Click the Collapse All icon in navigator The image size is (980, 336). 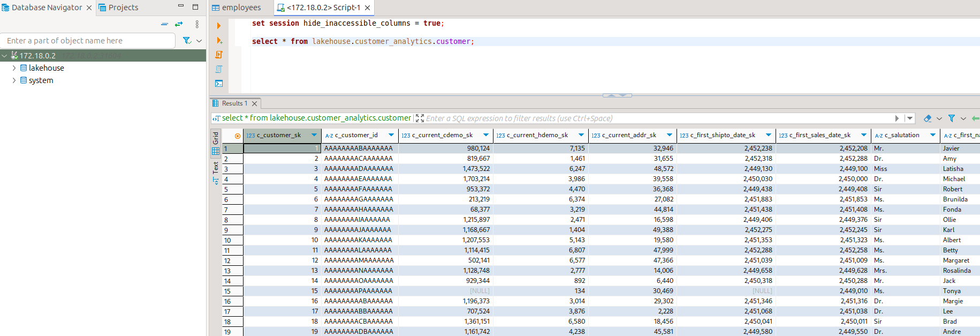164,24
